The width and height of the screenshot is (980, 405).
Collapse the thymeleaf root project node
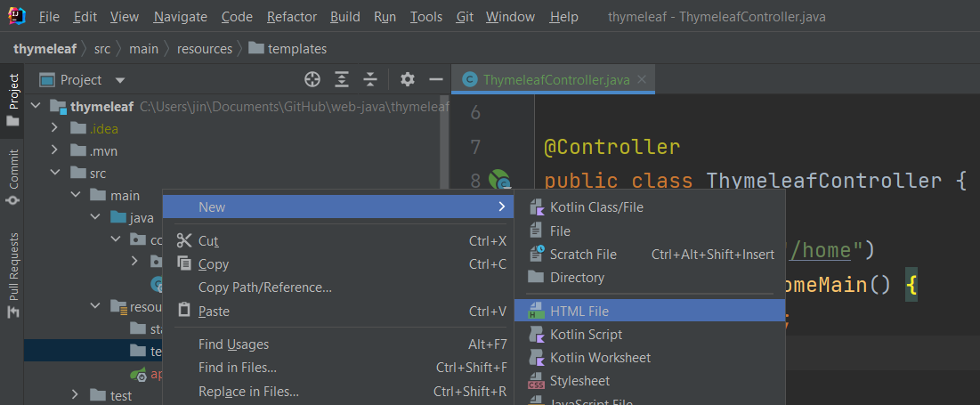click(35, 107)
